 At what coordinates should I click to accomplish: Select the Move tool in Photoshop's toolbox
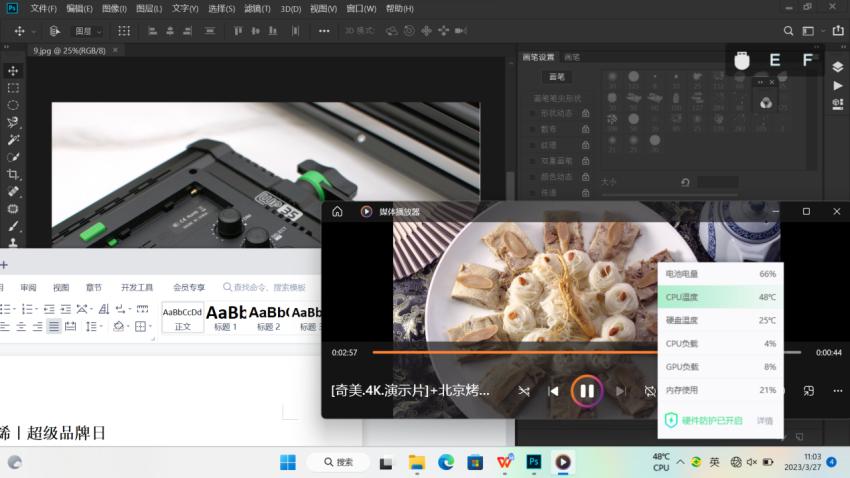point(14,71)
